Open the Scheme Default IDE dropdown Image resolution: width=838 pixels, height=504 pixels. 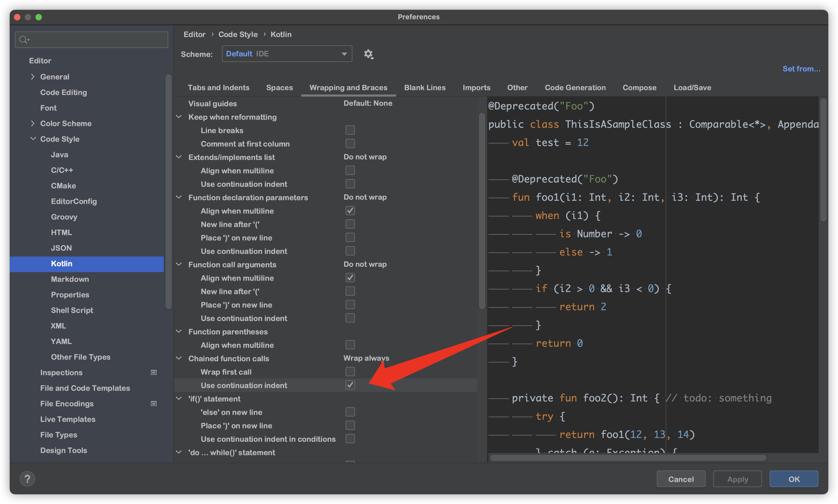point(287,54)
